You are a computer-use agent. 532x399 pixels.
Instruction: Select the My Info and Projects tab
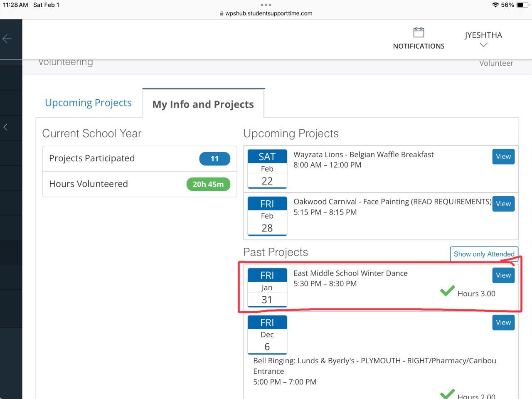pos(203,104)
